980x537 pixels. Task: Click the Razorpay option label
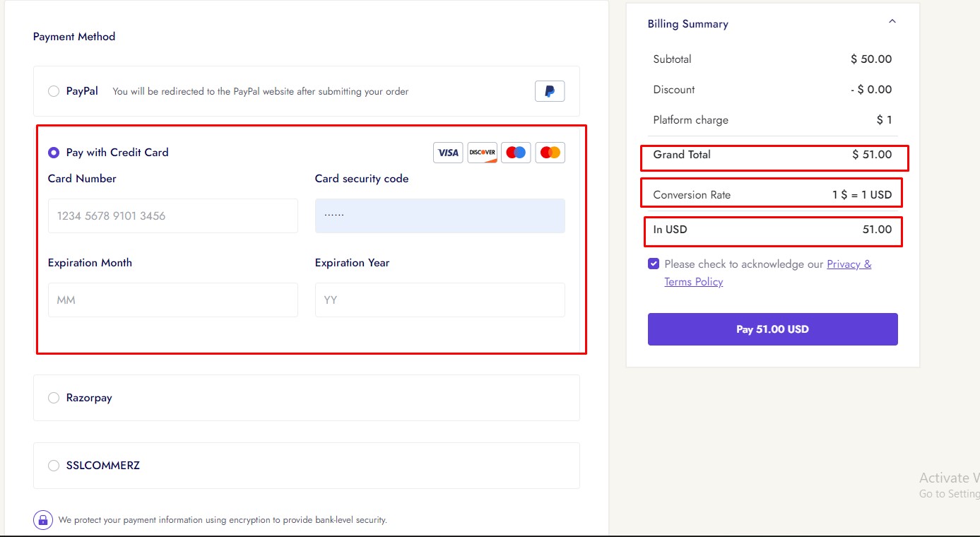point(89,398)
